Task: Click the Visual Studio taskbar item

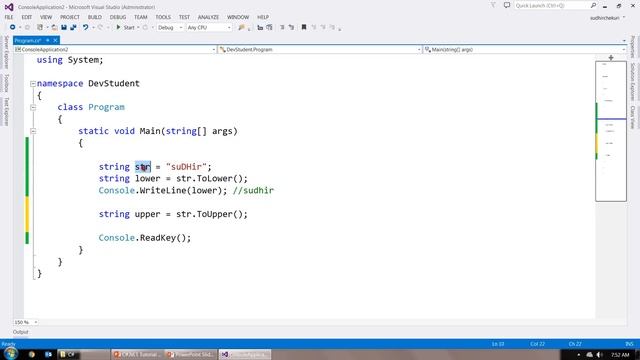Action: 244,354
